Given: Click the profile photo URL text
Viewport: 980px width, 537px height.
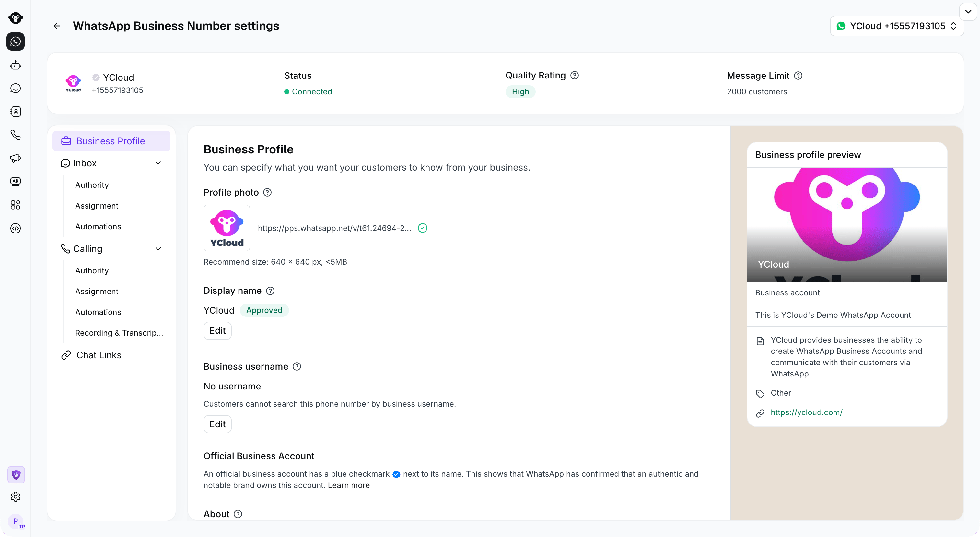Looking at the screenshot, I should pyautogui.click(x=334, y=228).
